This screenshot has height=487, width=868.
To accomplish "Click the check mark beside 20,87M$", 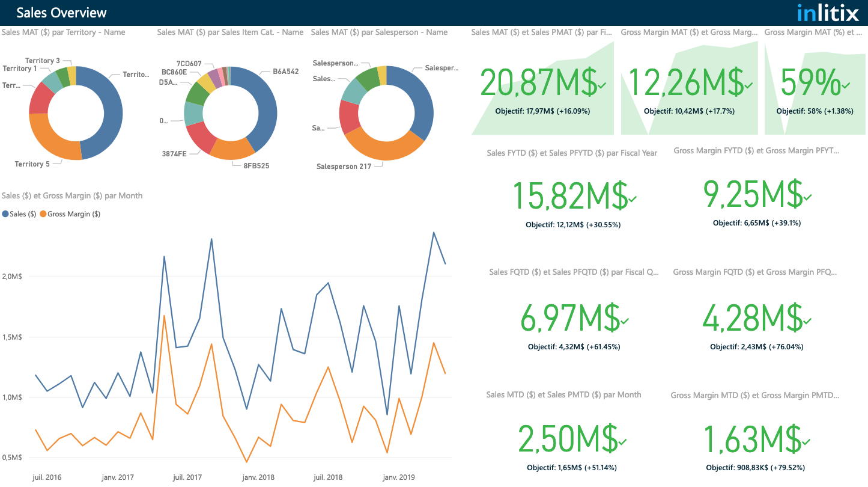I will pos(602,87).
